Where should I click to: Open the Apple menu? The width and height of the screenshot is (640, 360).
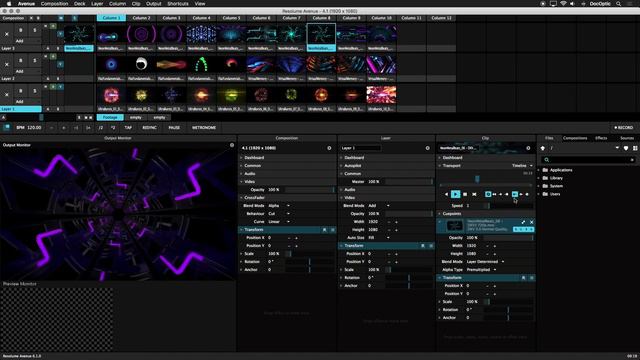click(x=8, y=4)
